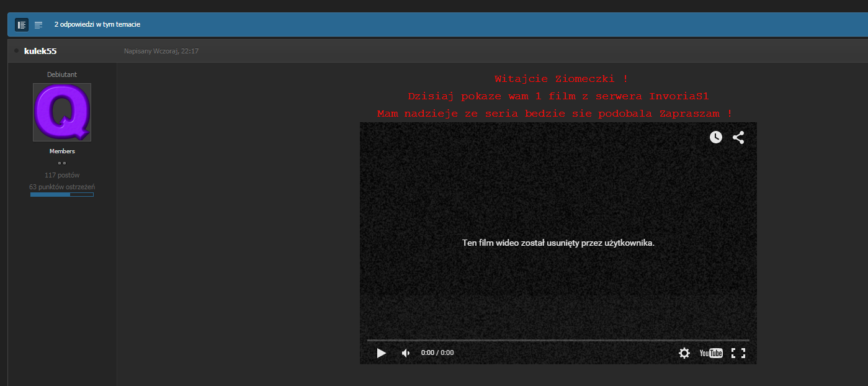
Task: Switch to the standard view mode icon
Action: coord(22,25)
